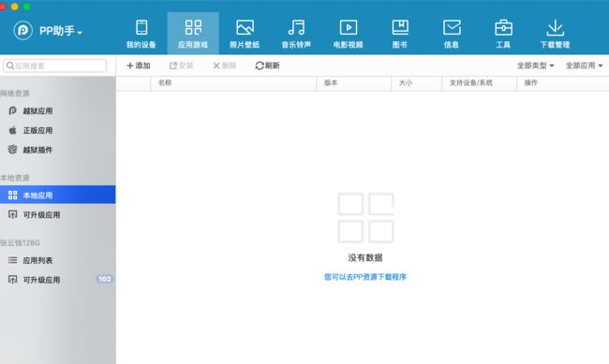Select 越狱应用 in the sidebar
Viewport: 609px width, 364px height.
coord(58,111)
